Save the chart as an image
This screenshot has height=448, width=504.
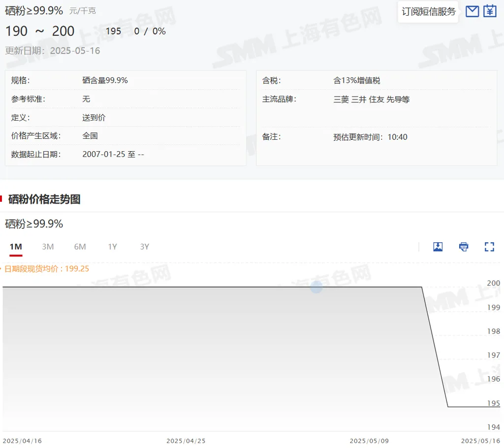click(438, 247)
